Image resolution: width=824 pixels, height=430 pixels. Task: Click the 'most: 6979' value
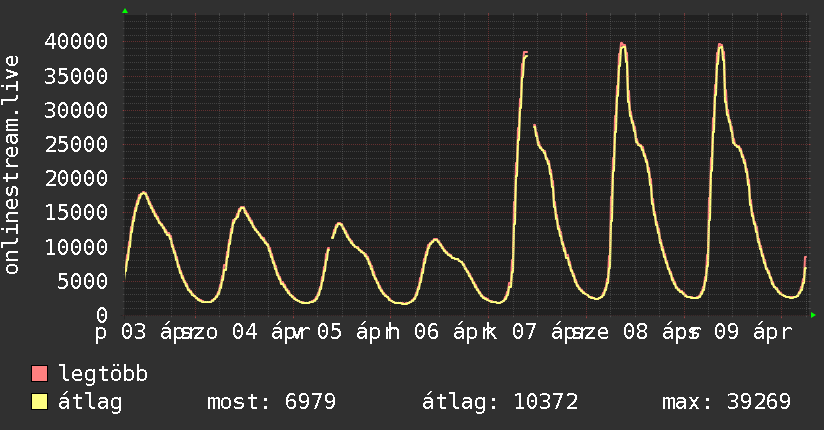coord(271,402)
